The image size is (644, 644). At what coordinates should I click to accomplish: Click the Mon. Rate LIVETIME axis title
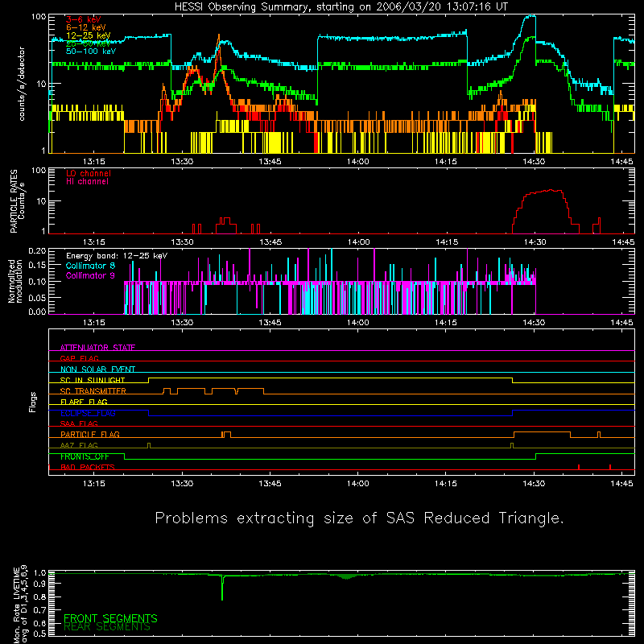[20, 604]
